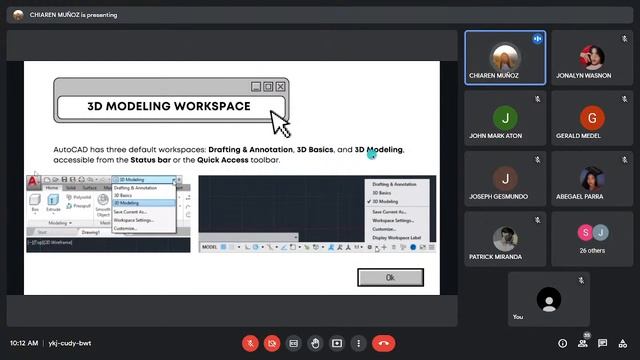Unmute the microphone in the call bar
The height and width of the screenshot is (360, 640).
pos(251,343)
